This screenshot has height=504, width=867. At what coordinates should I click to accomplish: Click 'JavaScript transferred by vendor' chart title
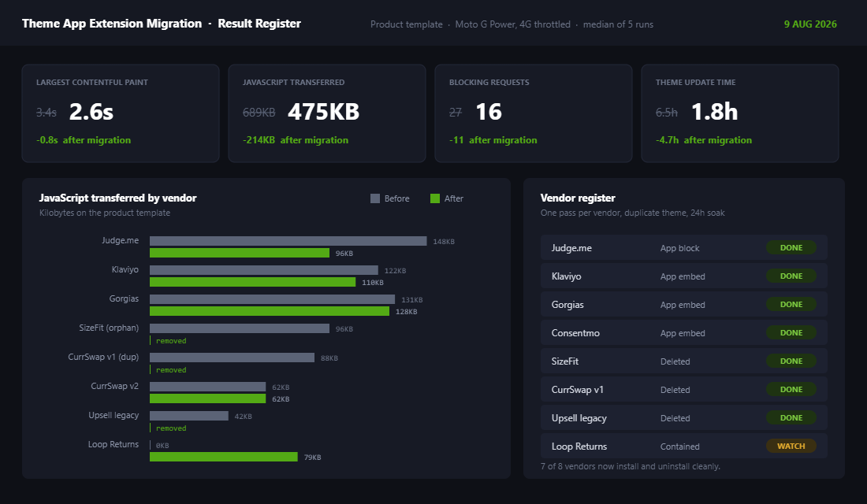(117, 198)
